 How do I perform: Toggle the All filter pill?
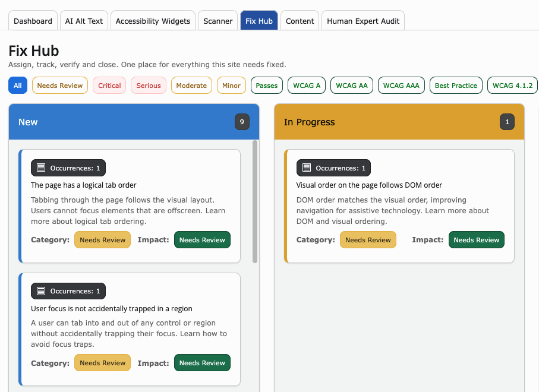[18, 86]
